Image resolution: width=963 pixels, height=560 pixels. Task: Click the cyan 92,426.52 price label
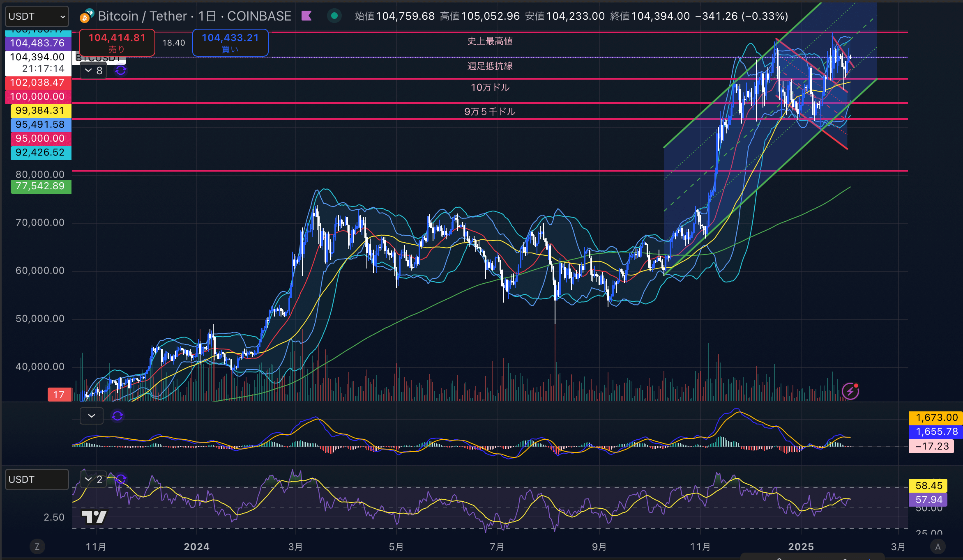pos(41,152)
